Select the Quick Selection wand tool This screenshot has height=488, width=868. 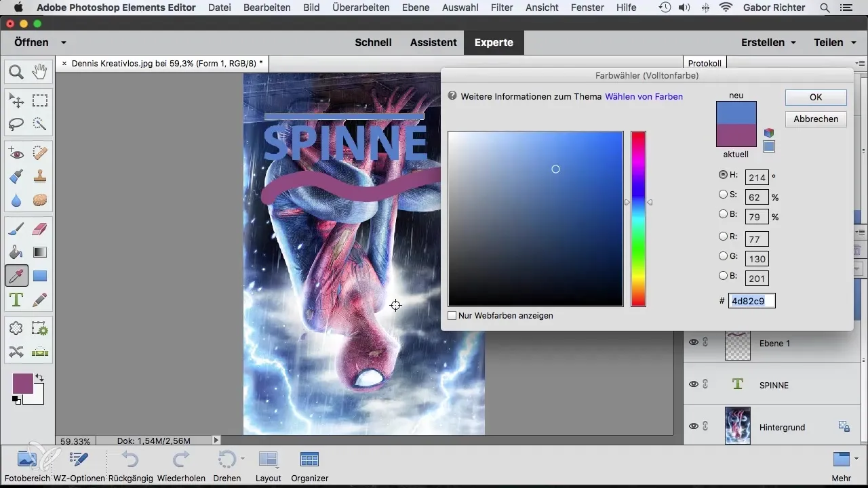40,124
